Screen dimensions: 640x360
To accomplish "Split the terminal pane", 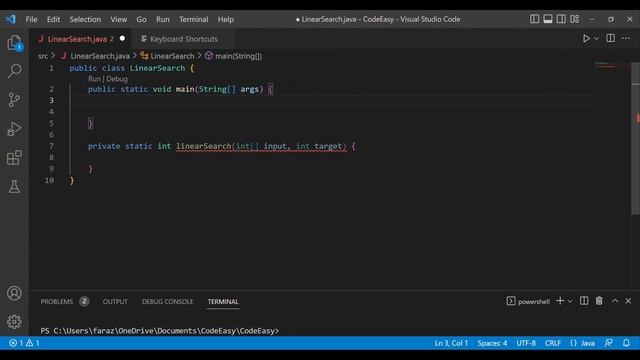I will click(x=584, y=301).
